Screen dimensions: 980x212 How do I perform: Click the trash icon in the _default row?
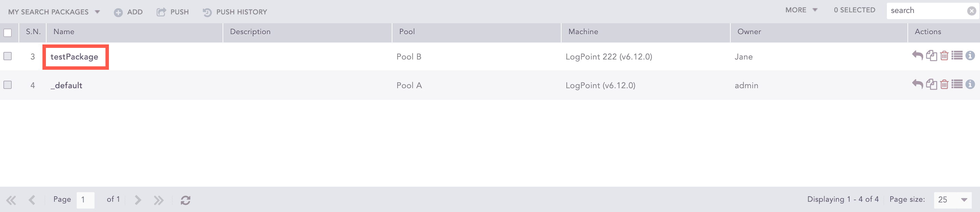click(944, 84)
